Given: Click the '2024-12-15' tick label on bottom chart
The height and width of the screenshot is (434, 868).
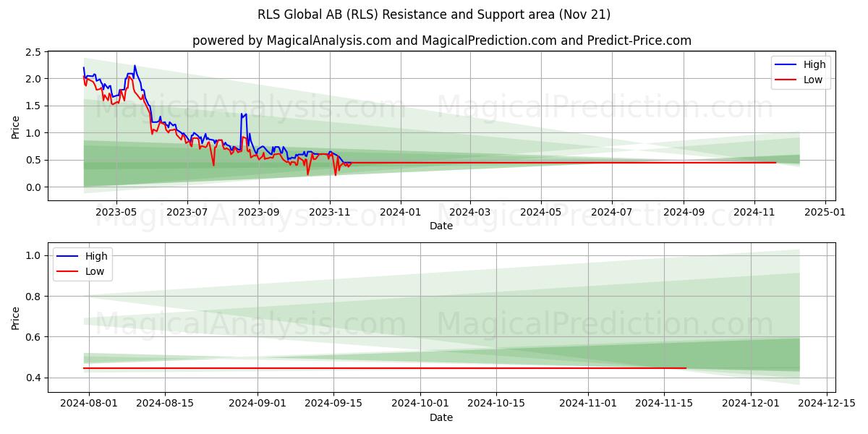Looking at the screenshot, I should [827, 404].
